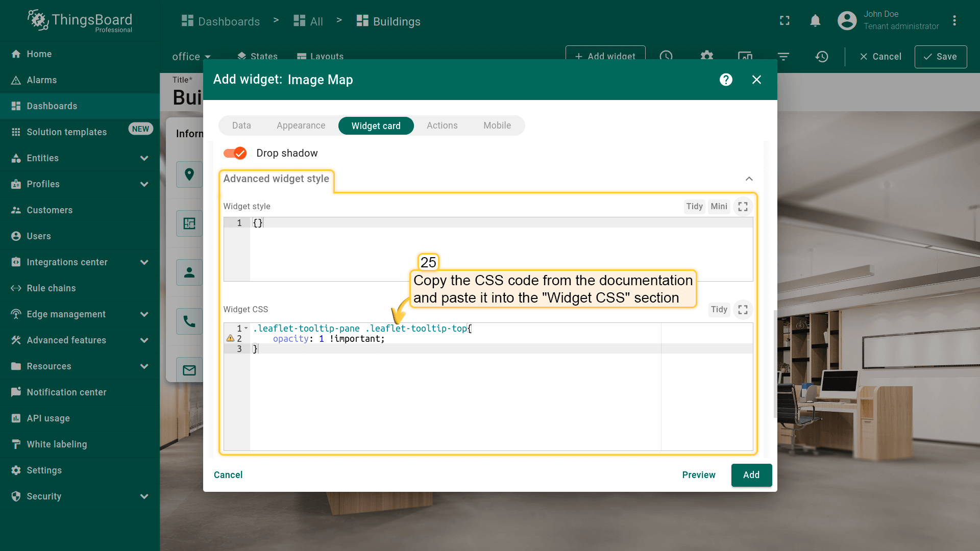Image resolution: width=980 pixels, height=551 pixels.
Task: Toggle browser fullscreen mode icon
Action: pyautogui.click(x=785, y=21)
